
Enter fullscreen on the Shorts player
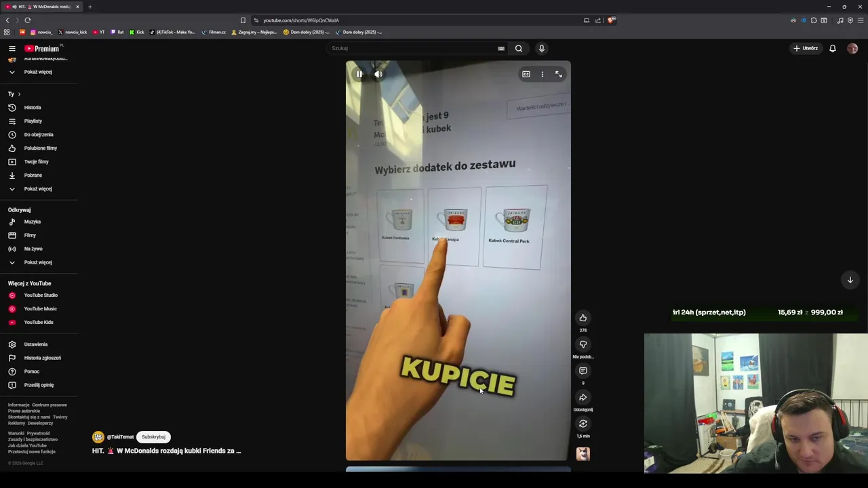(x=559, y=74)
